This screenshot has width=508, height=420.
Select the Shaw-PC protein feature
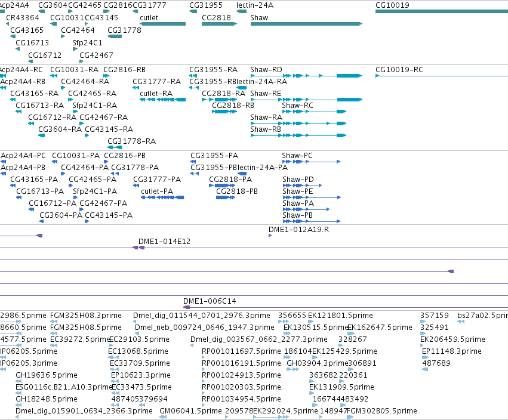pos(312,162)
